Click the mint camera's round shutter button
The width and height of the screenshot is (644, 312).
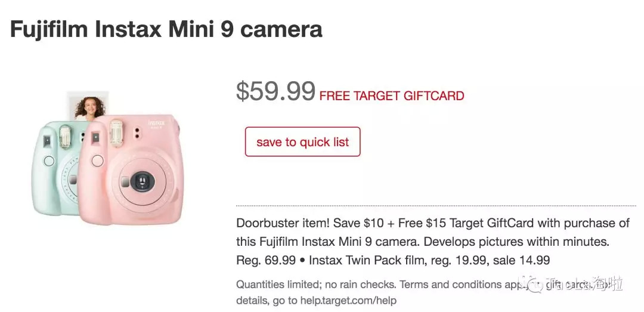coord(49,160)
